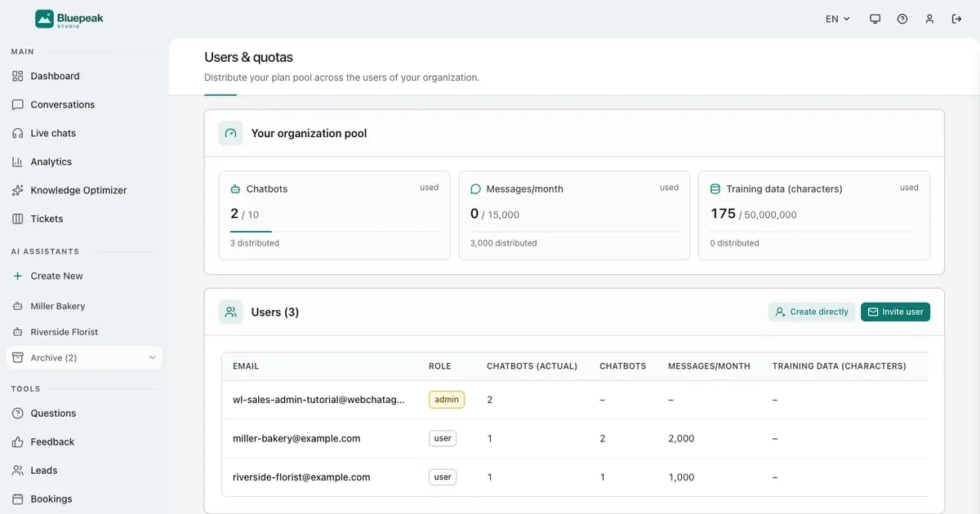
Task: Click the Feedback thumbs-up icon
Action: [x=18, y=441]
